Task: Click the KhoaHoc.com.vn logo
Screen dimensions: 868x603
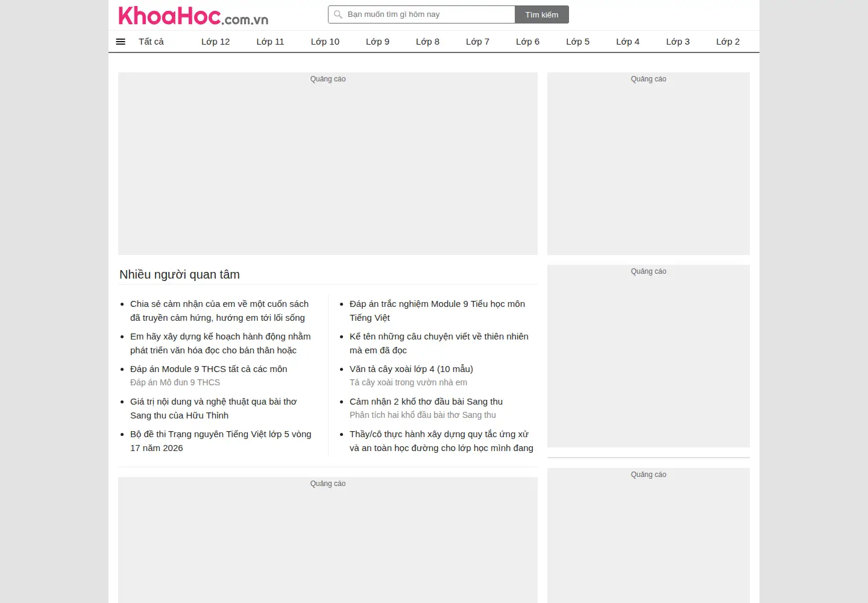Action: 193,16
